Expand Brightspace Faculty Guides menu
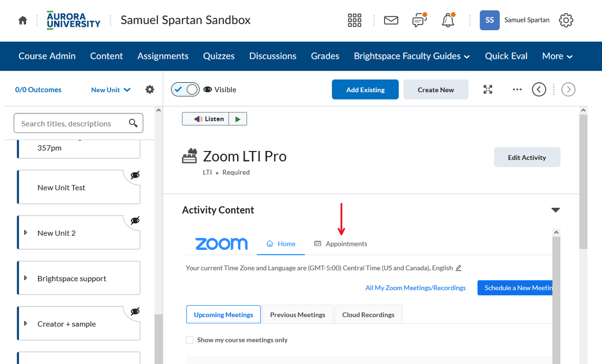The width and height of the screenshot is (602, 364). point(412,56)
